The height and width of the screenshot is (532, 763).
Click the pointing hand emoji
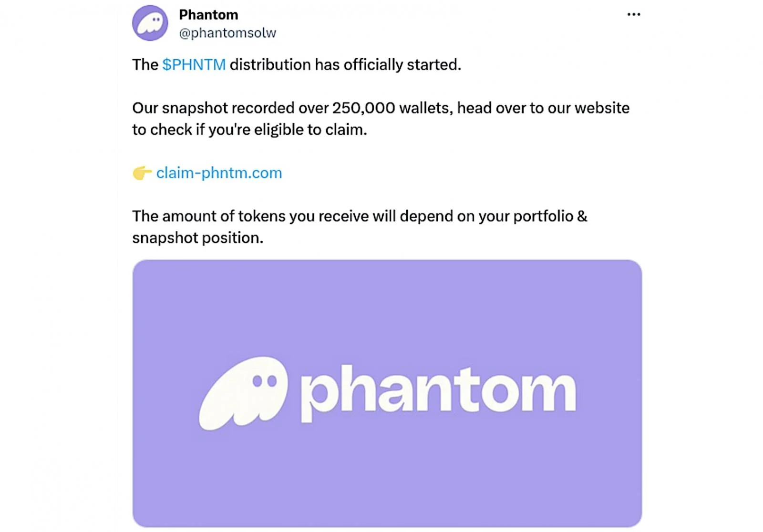pyautogui.click(x=142, y=173)
